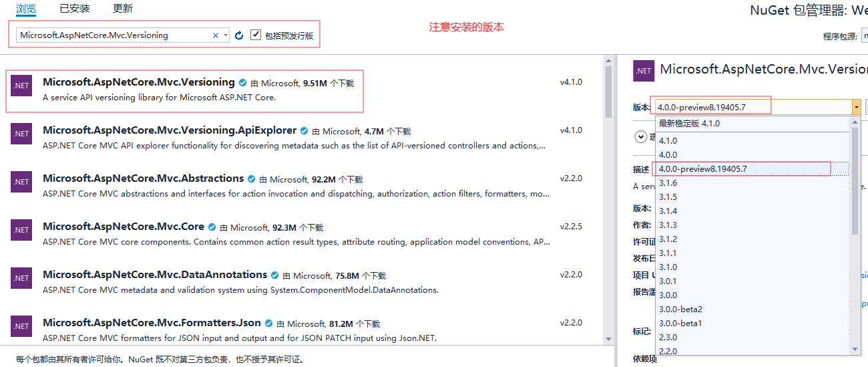
Task: Select version 3.1.6 from the list
Action: click(x=752, y=183)
